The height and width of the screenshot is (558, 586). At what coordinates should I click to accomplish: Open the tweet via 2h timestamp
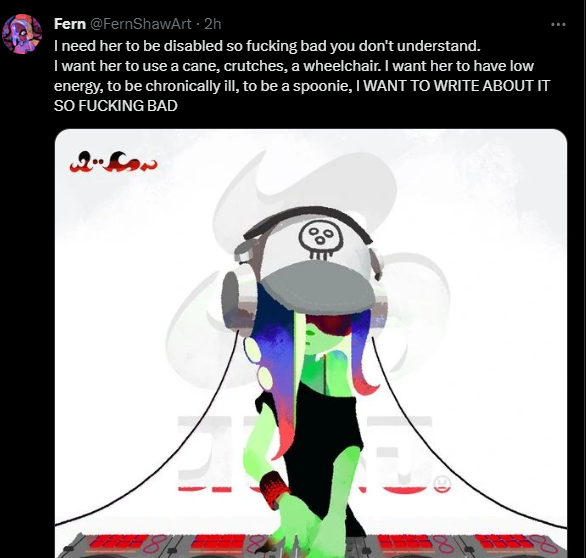213,24
